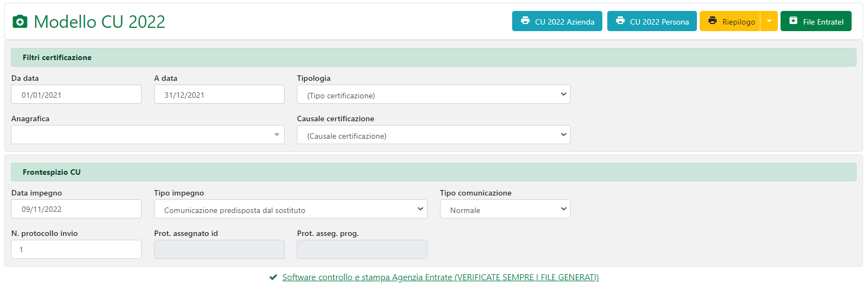Click the medkit icon beside Modello CU 2022
The height and width of the screenshot is (290, 868).
click(x=20, y=22)
